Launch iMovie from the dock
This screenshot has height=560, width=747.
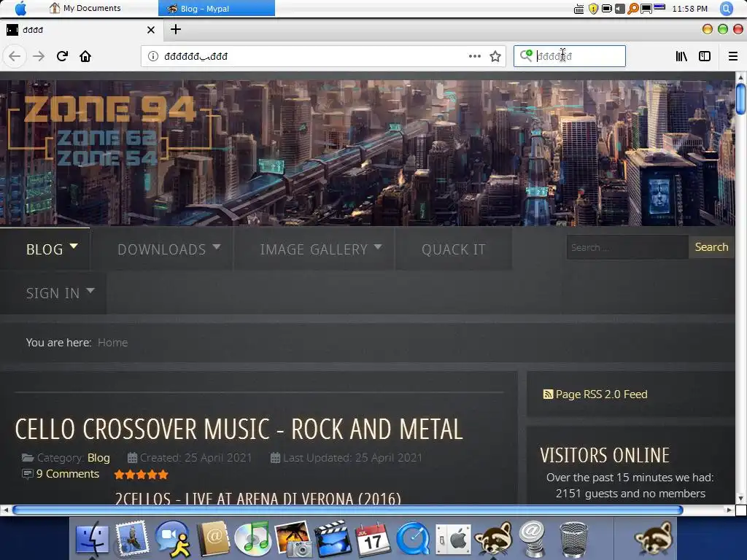click(x=333, y=539)
